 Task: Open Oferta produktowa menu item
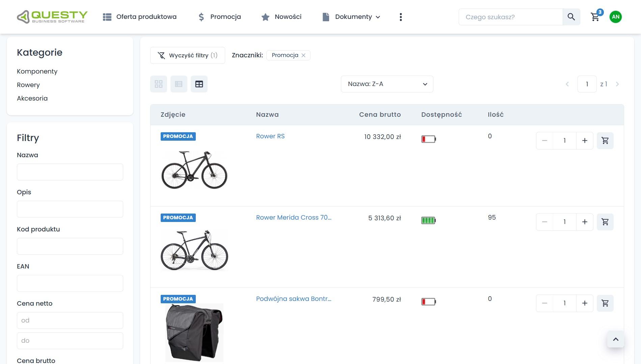(x=139, y=17)
